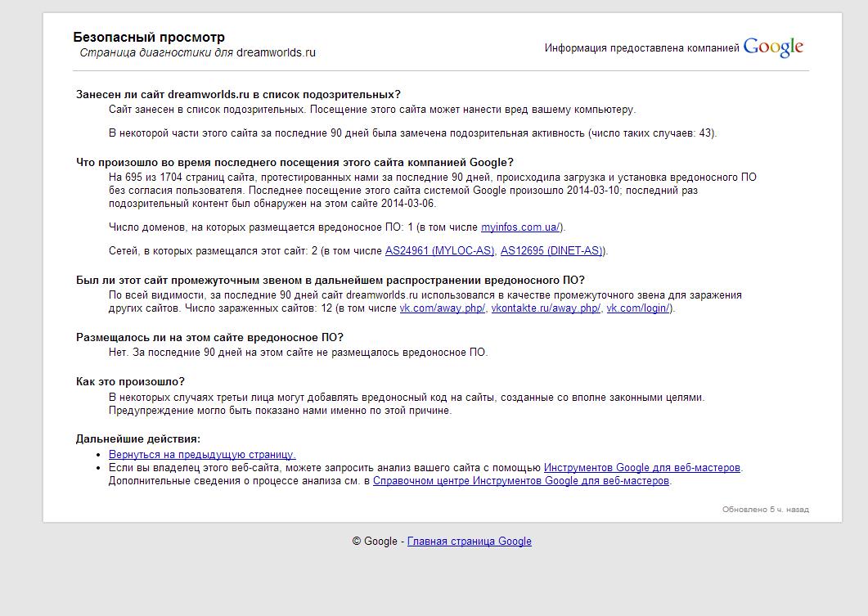Click the line starting 'По всей видимости, за последние'
The image size is (868, 616).
425,295
